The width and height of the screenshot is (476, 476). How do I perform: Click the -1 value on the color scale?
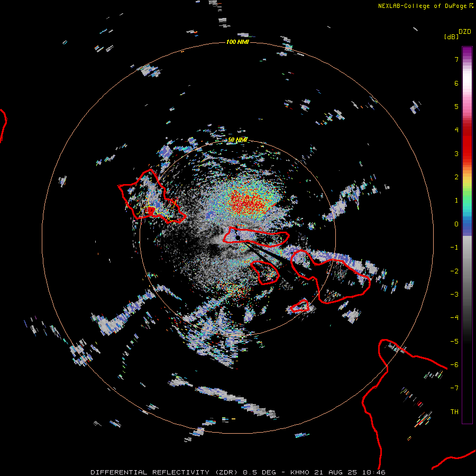click(x=454, y=248)
